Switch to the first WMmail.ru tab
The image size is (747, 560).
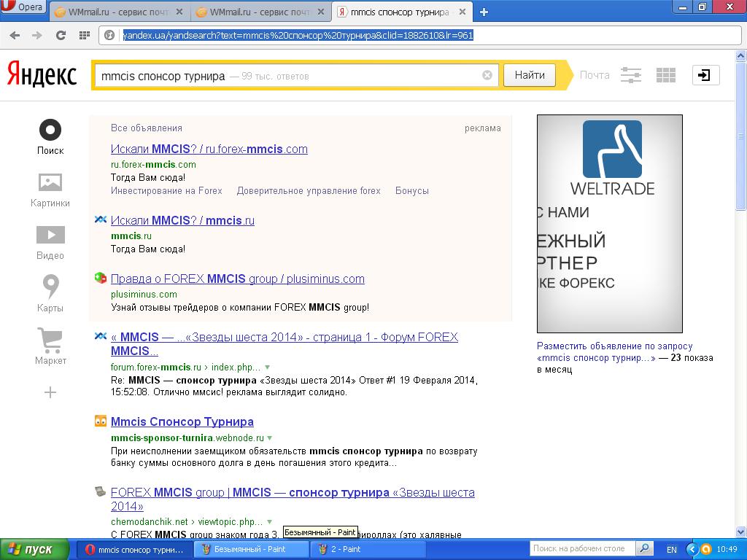[117, 12]
